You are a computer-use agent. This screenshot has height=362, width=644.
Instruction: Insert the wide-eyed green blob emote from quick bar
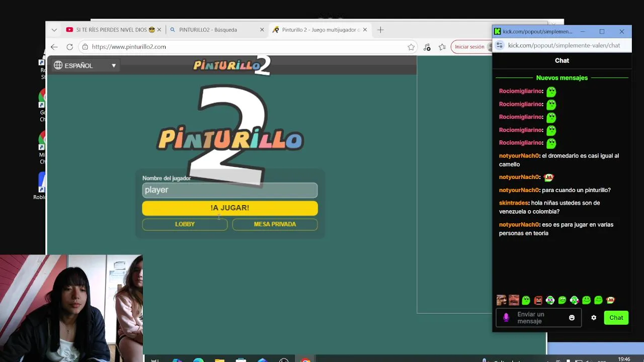pos(526,300)
